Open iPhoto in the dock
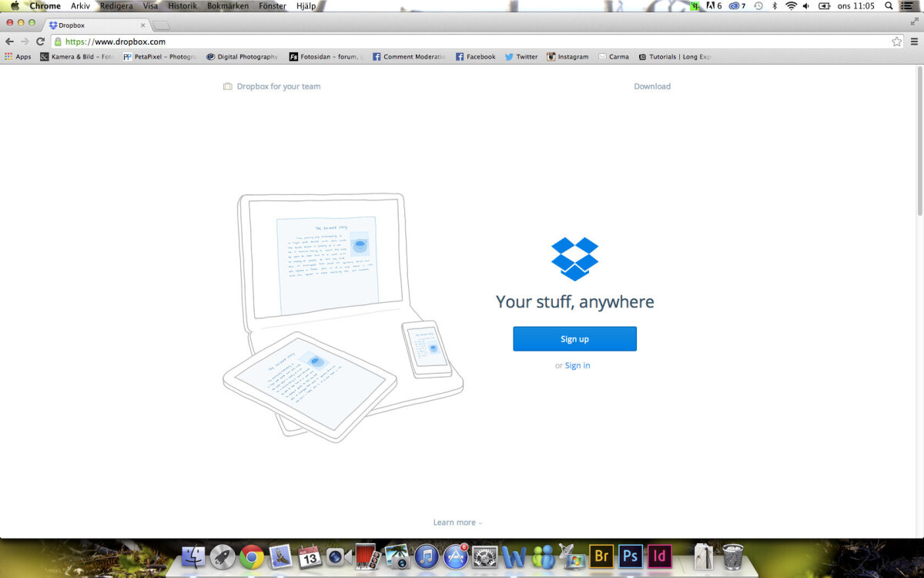Screen dimensions: 924x578 pyautogui.click(x=397, y=556)
